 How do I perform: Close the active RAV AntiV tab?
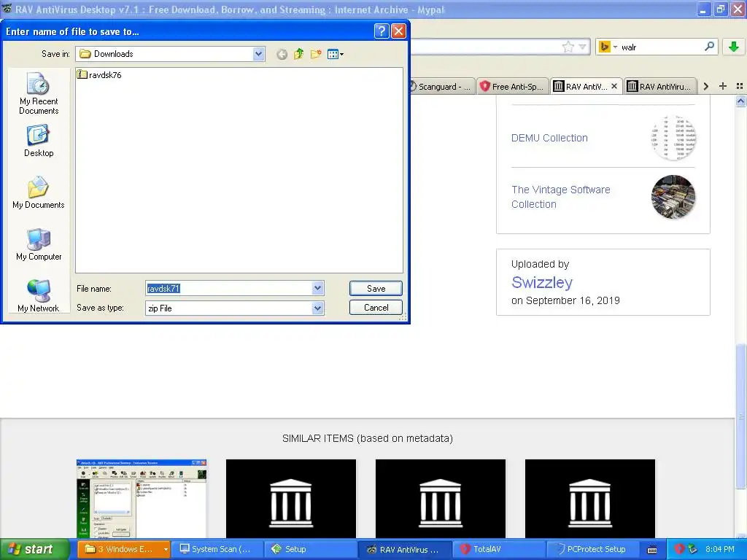(614, 86)
